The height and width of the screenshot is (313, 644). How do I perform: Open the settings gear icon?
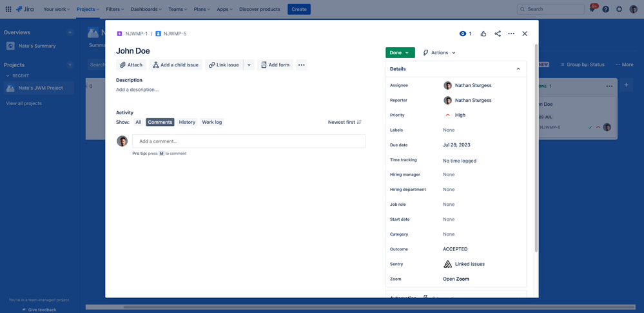[x=619, y=9]
